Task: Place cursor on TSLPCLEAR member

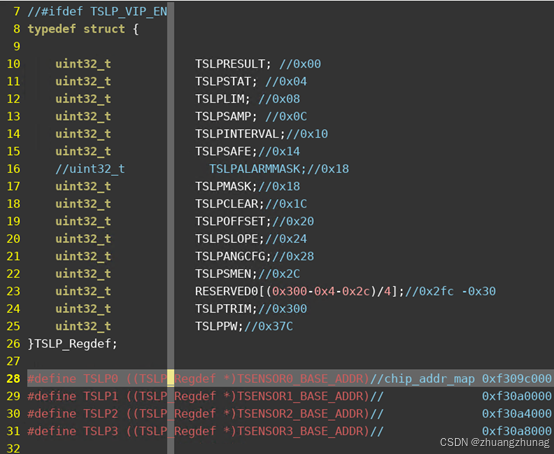Action: (x=226, y=204)
